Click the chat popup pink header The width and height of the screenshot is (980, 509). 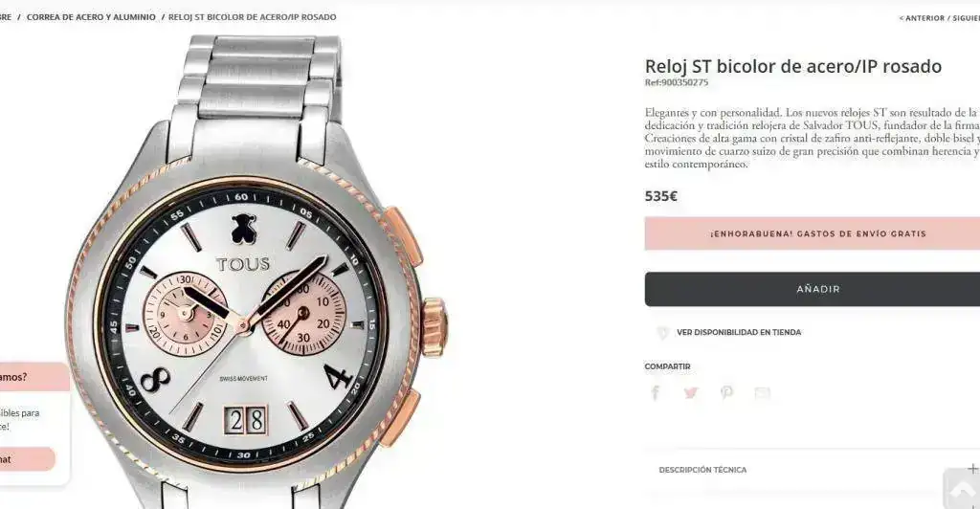[33, 377]
